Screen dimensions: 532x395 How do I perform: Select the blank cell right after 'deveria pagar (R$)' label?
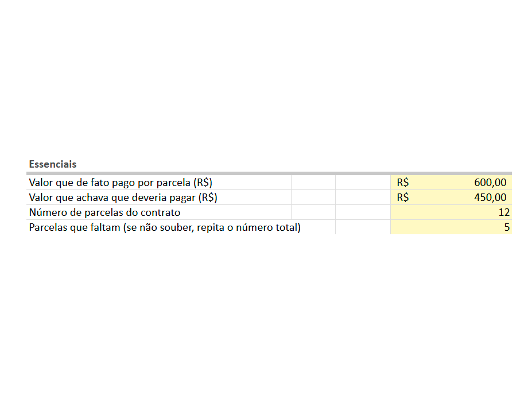[x=313, y=198]
